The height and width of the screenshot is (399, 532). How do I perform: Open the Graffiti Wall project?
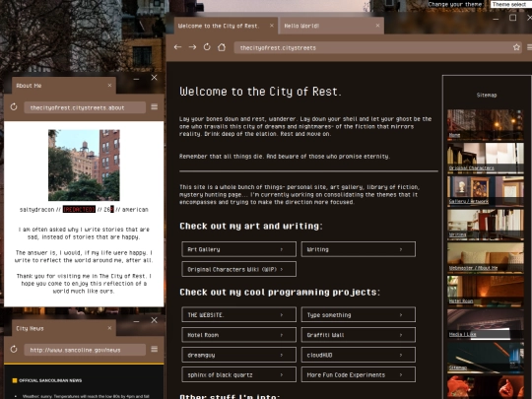pos(359,335)
